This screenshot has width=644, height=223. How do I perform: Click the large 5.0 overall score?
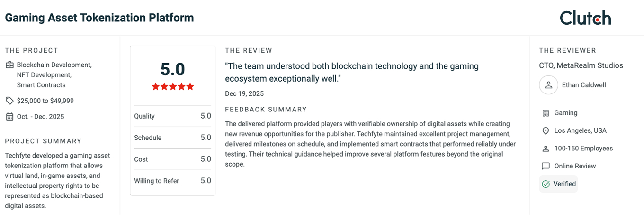173,69
